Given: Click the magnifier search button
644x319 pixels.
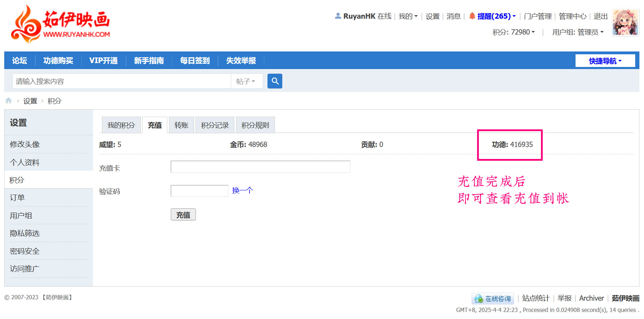Looking at the screenshot, I should click(275, 81).
